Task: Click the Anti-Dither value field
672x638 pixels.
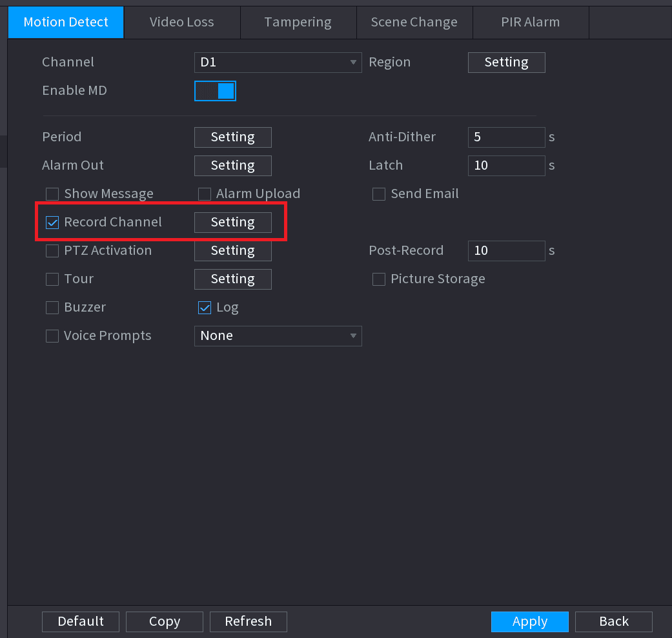Action: click(x=507, y=137)
